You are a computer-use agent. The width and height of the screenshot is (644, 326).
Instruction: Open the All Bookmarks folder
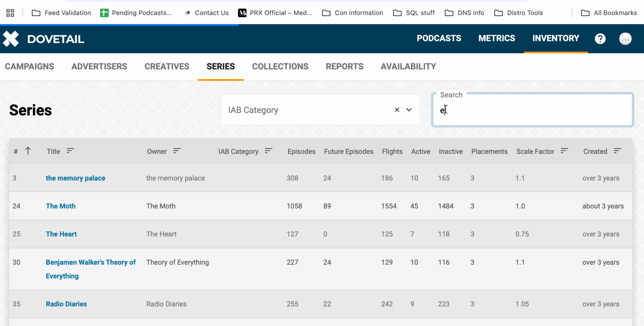pos(609,13)
